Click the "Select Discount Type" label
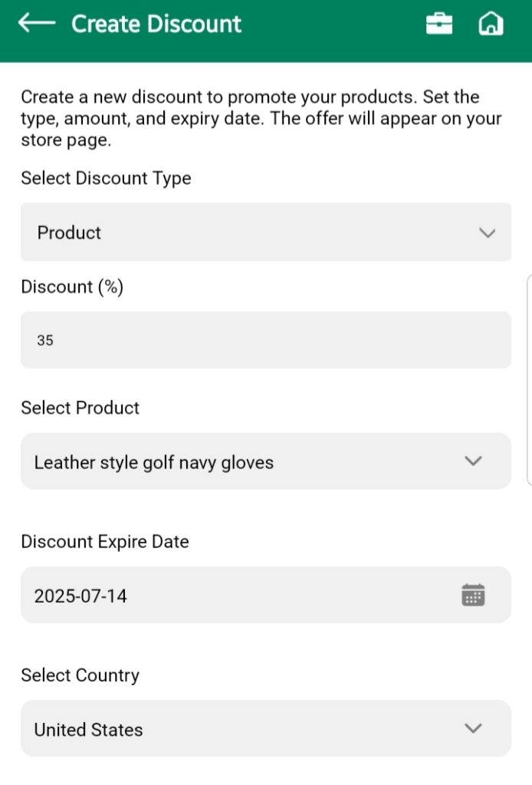The width and height of the screenshot is (532, 785). point(106,179)
